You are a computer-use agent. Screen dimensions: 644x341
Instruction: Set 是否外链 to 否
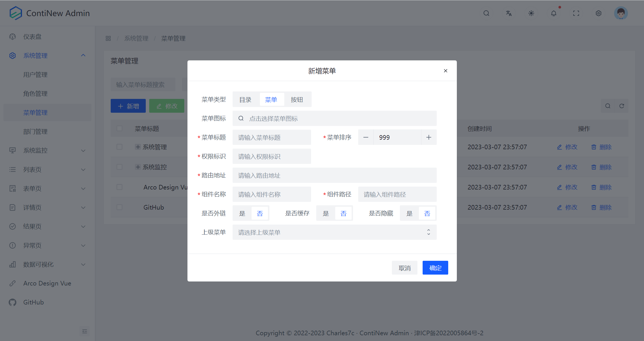260,213
